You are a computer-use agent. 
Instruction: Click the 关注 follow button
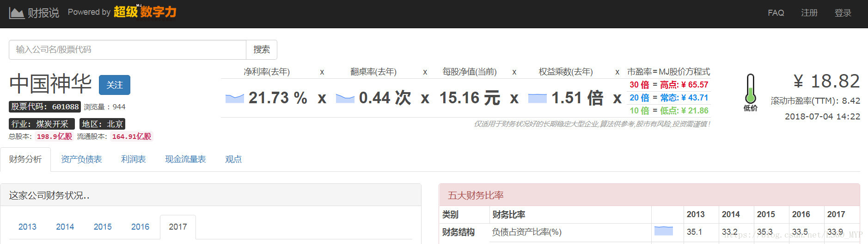point(115,85)
